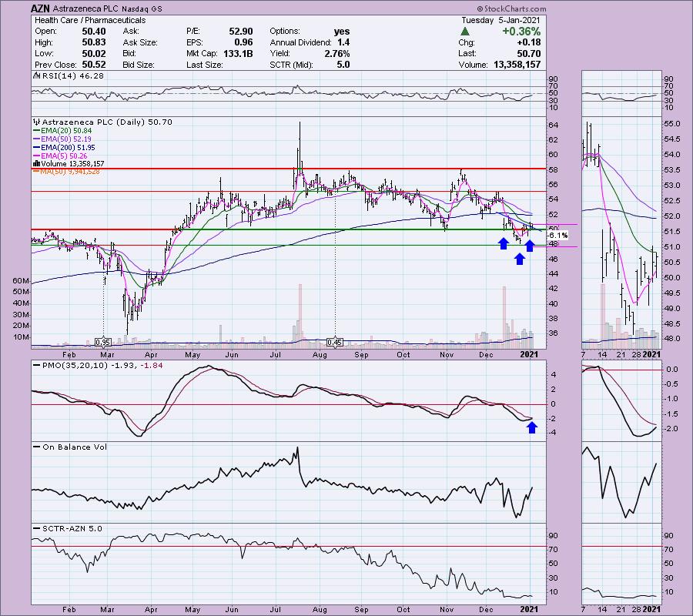Click the +0.36% percent change value
The height and width of the screenshot is (616, 693).
tap(521, 32)
